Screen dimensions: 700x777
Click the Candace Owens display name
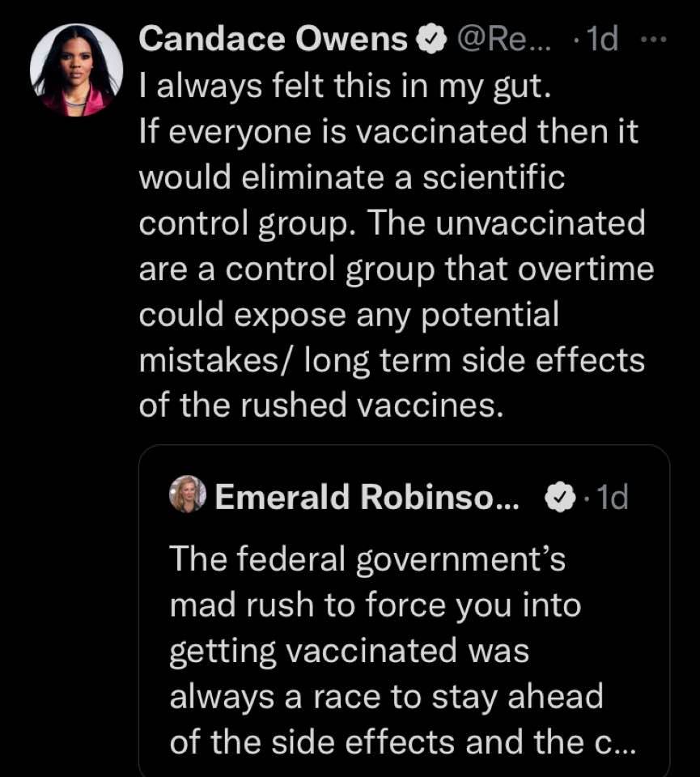273,40
